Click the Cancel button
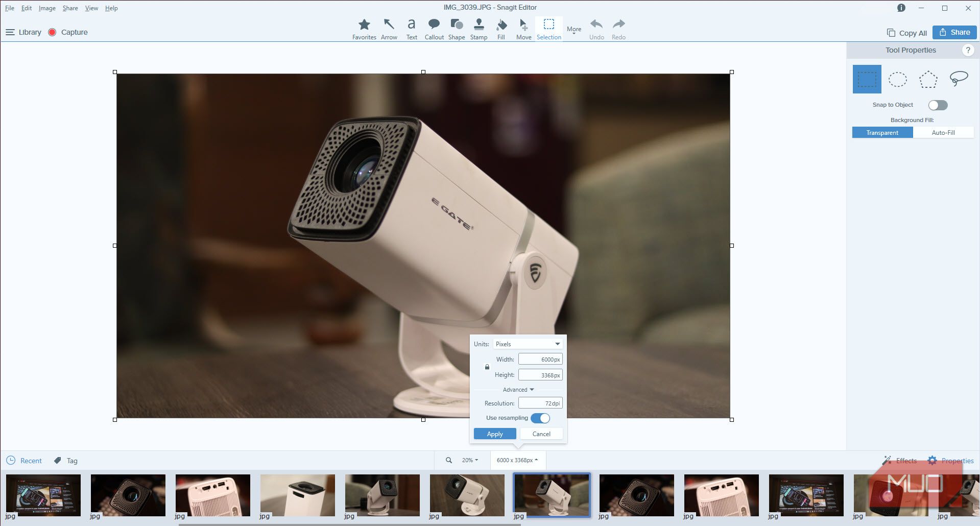 tap(541, 434)
